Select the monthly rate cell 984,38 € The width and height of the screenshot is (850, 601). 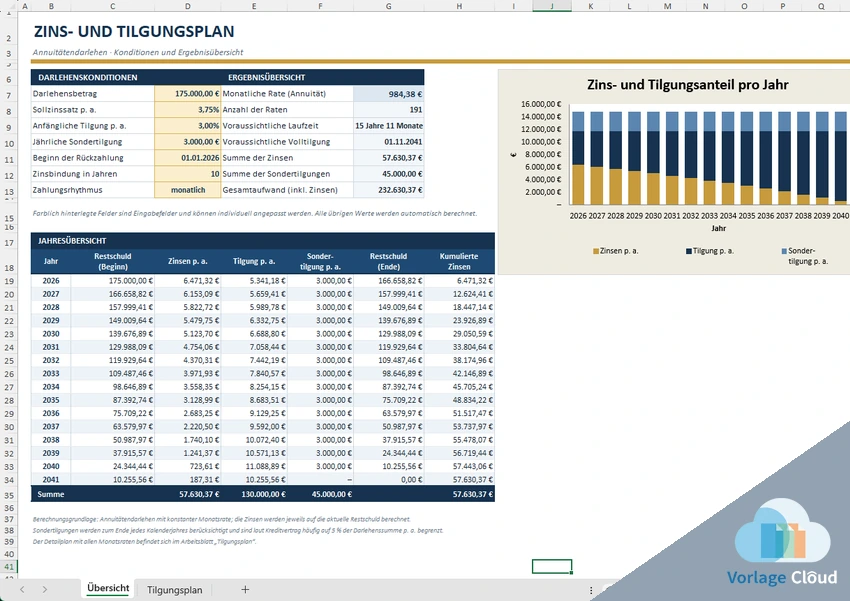coord(389,94)
